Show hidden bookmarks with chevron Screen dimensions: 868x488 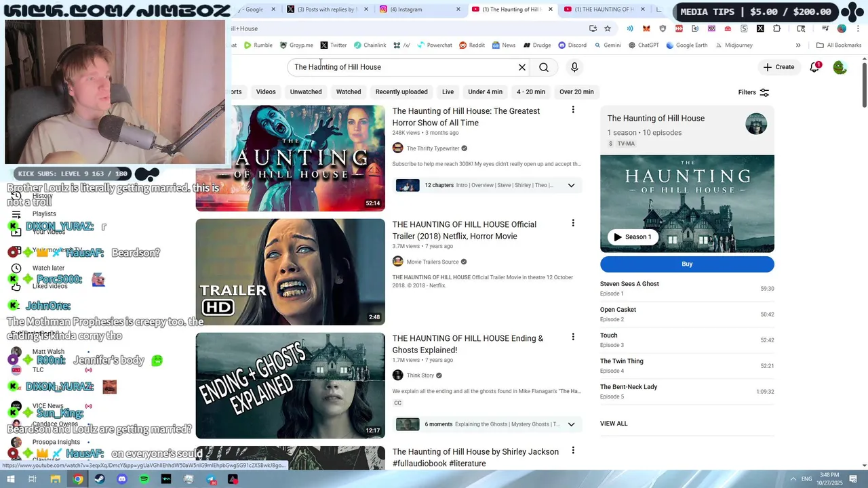[798, 45]
